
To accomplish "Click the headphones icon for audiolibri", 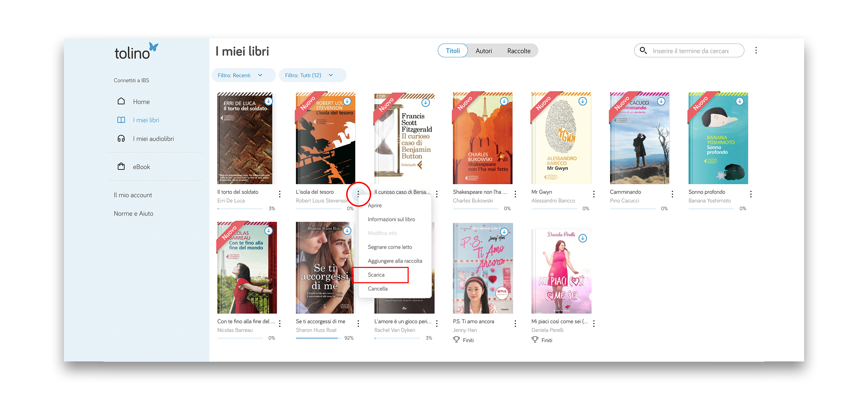I will tap(121, 139).
